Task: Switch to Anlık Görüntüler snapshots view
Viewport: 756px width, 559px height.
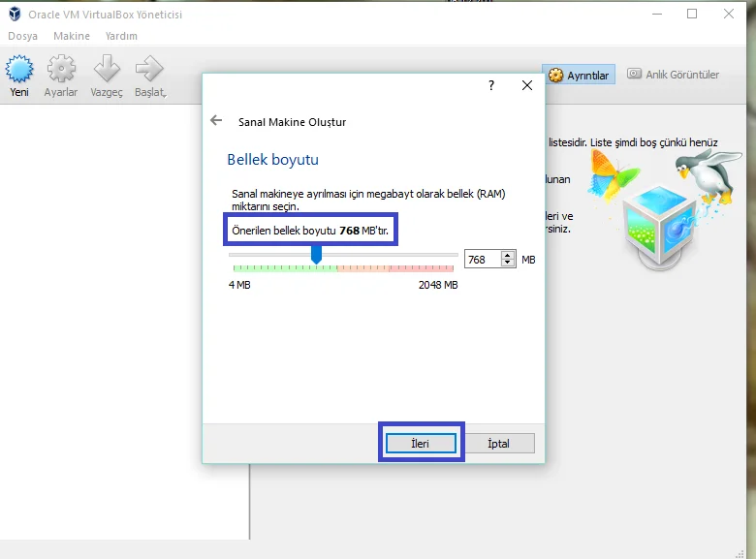Action: pyautogui.click(x=674, y=75)
